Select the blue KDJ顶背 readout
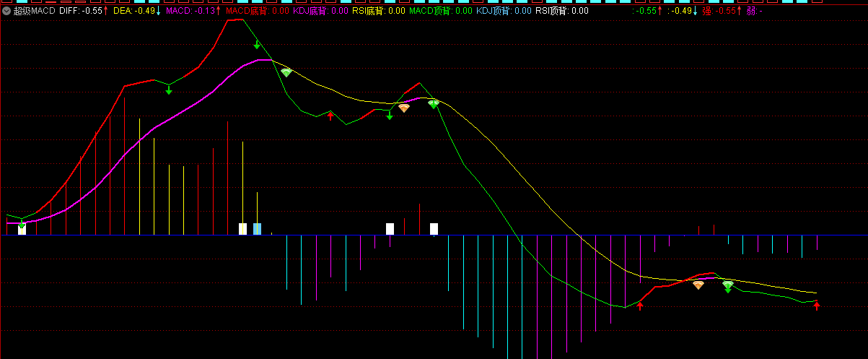 tap(504, 11)
